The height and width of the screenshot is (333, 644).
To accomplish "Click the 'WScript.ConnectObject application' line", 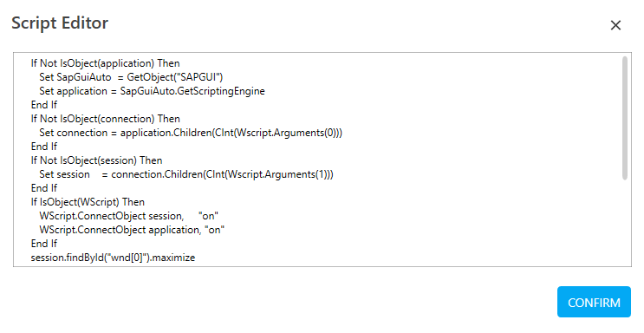I will [x=132, y=230].
